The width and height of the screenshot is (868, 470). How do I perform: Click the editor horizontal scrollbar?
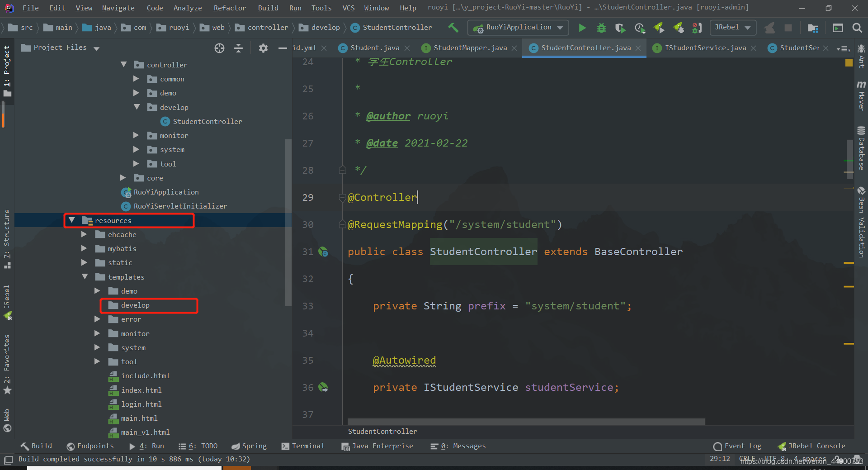[526, 422]
